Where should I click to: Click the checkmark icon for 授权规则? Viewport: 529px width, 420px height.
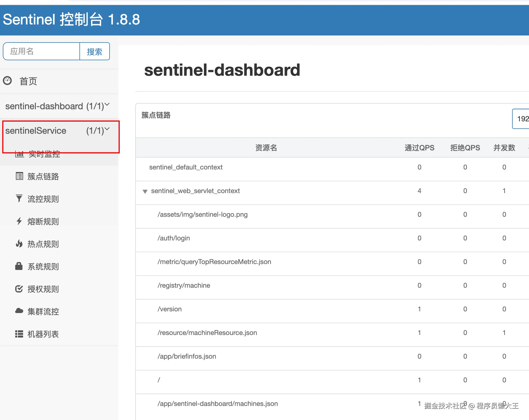tap(19, 289)
